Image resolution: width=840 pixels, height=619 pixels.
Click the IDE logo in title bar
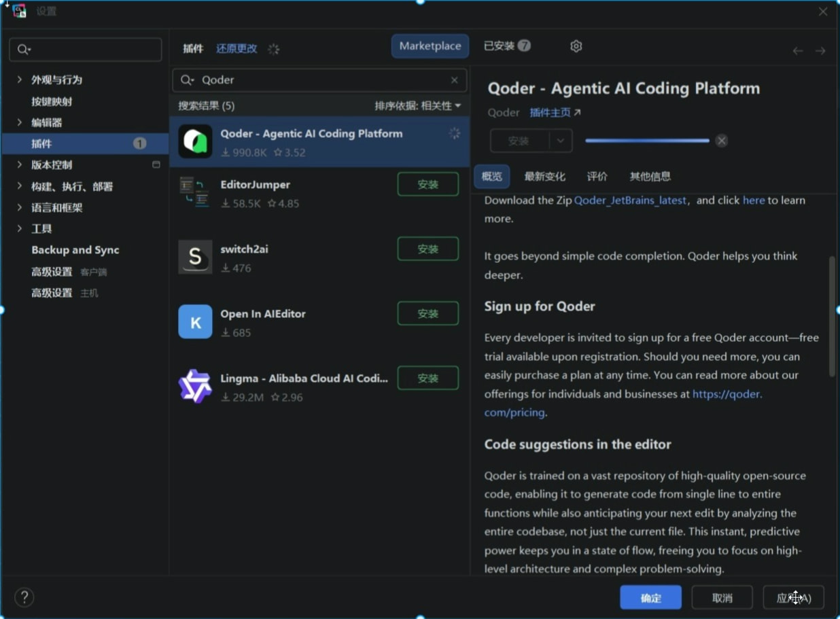tap(19, 11)
